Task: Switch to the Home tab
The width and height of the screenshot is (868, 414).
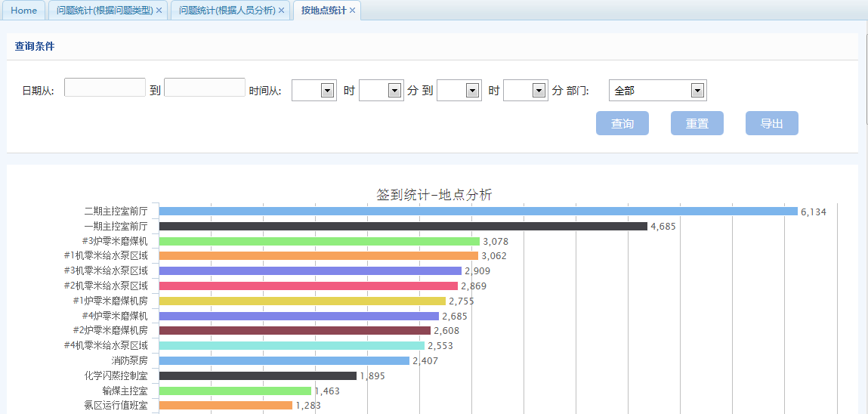Action: point(23,11)
